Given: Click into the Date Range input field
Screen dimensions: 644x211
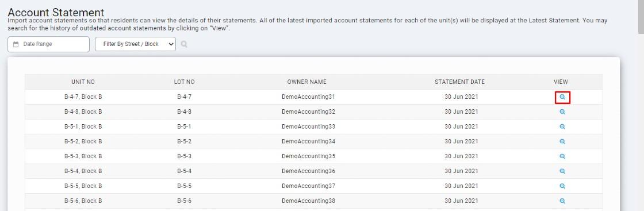Looking at the screenshot, I should tap(48, 44).
